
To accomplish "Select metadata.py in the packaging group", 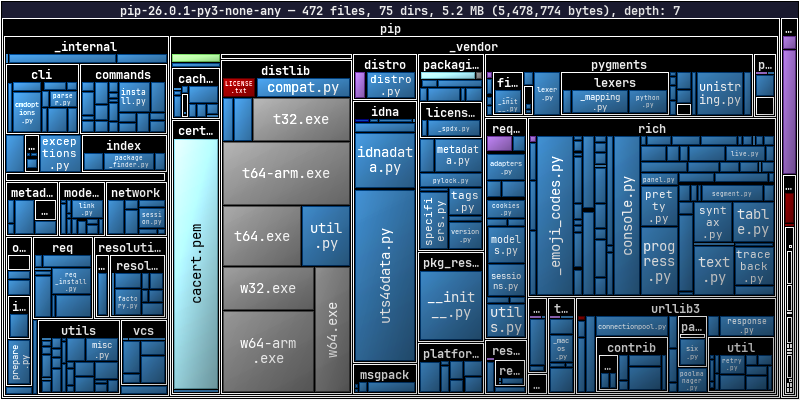I will tap(458, 155).
